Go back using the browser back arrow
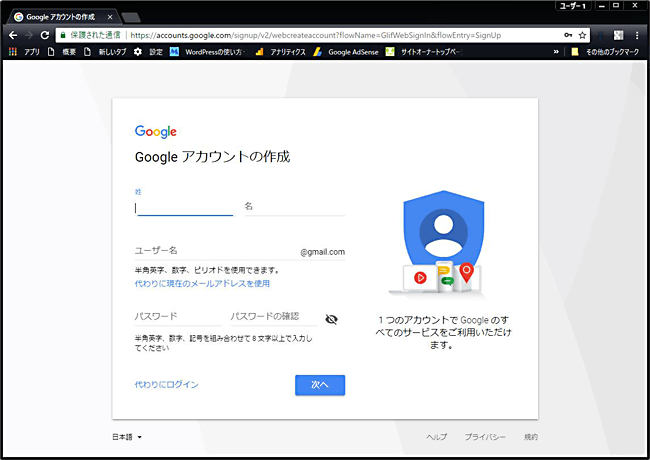650x460 pixels. click(x=13, y=35)
